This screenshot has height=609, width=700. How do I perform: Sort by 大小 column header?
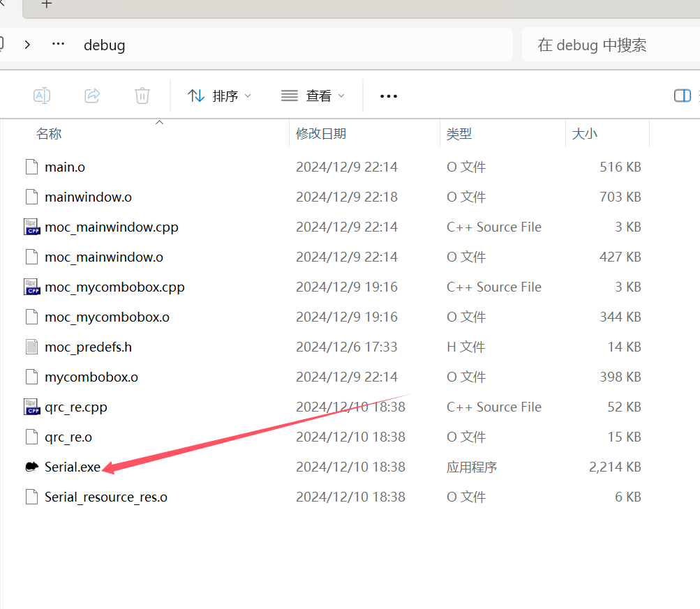pos(584,134)
